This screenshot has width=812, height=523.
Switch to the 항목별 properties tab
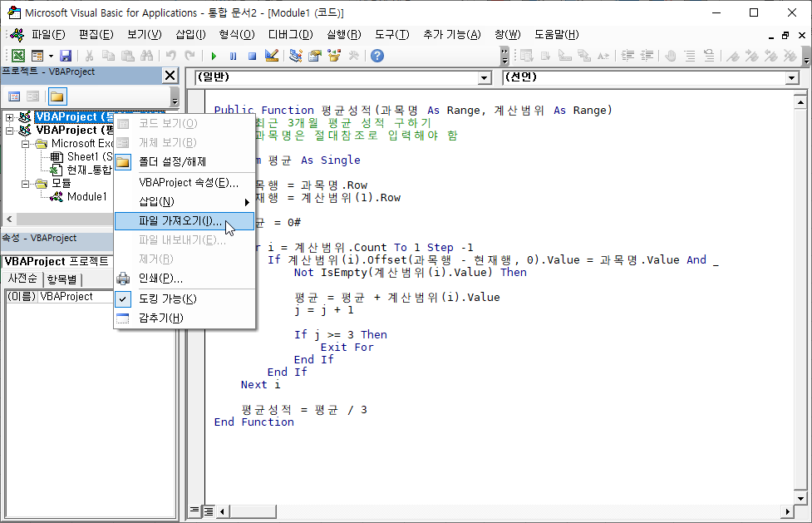(x=62, y=279)
